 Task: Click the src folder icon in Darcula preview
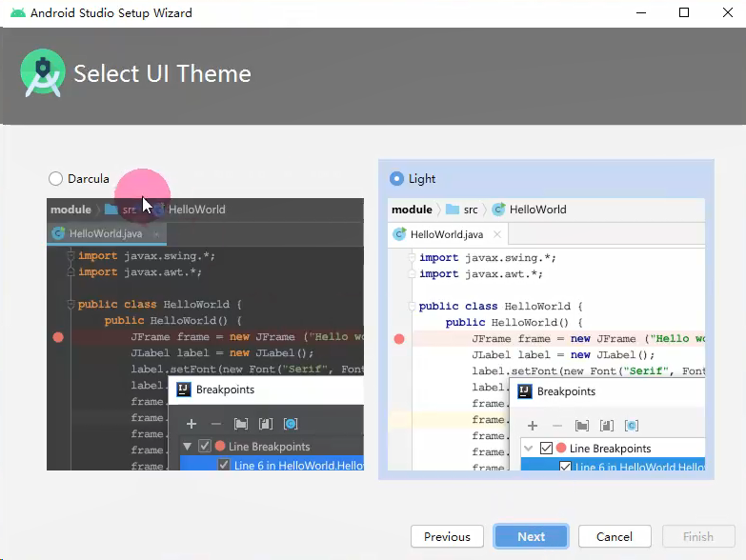[111, 210]
